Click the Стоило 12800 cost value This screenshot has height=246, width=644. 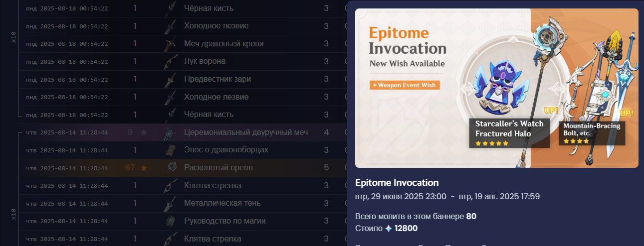(406, 229)
